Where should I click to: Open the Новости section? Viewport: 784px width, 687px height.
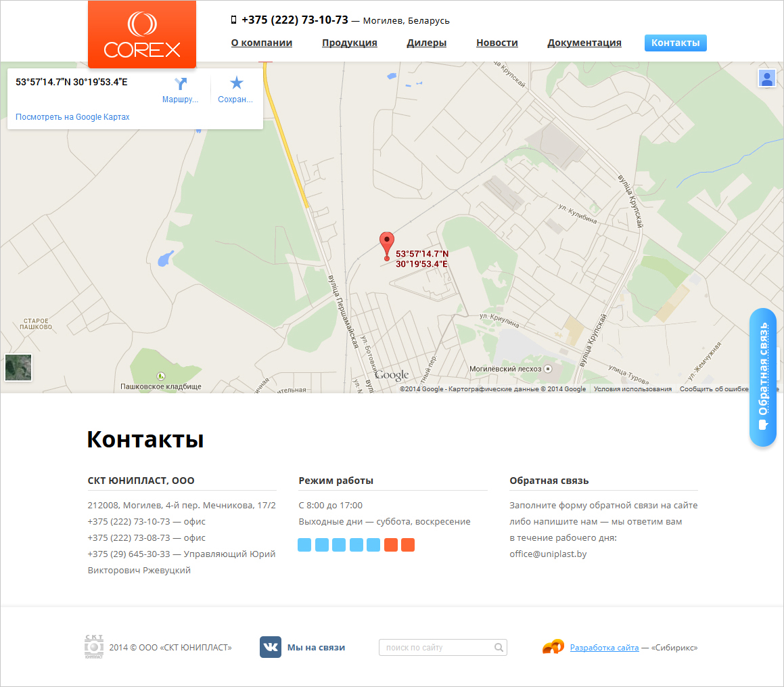pyautogui.click(x=497, y=43)
